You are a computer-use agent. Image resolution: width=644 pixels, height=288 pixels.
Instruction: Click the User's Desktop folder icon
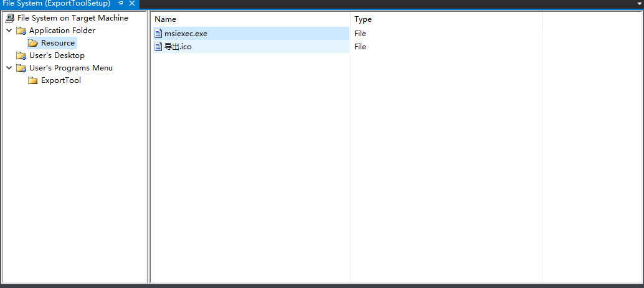21,55
